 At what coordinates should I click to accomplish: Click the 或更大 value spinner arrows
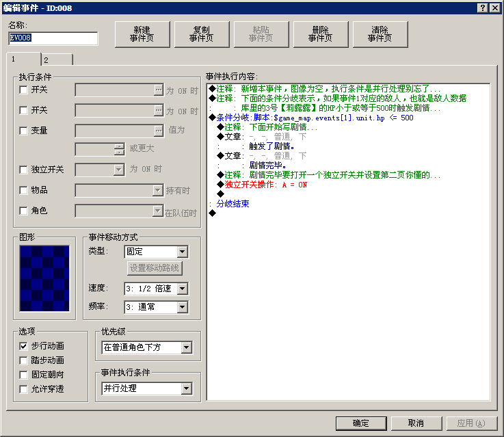tap(119, 149)
